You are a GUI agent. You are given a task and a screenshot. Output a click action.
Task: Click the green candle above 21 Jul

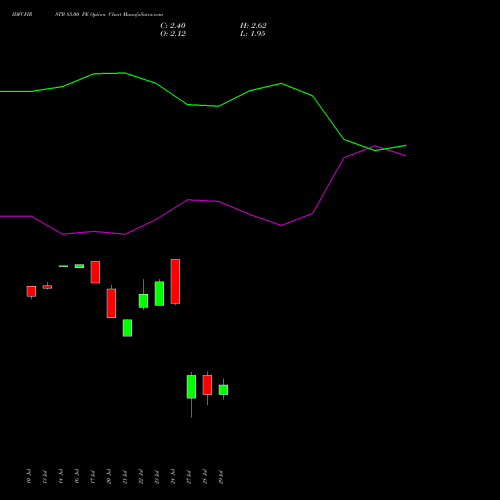click(x=127, y=328)
